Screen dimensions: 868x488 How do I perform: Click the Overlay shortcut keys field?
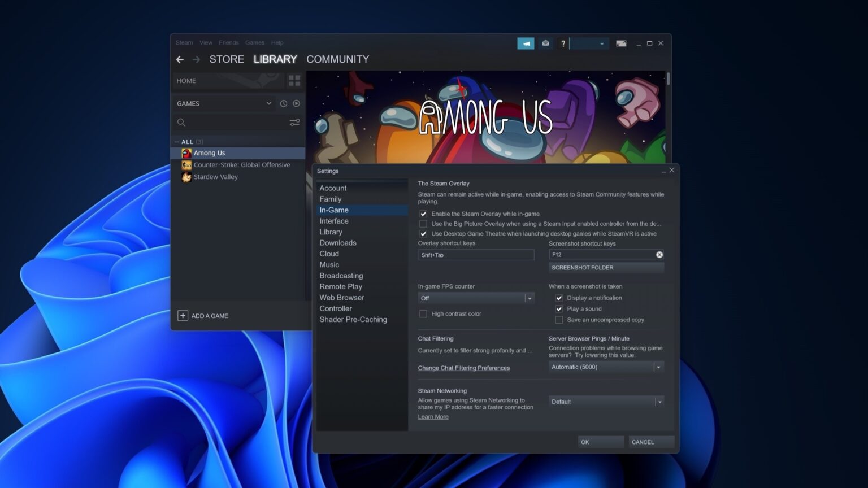(476, 255)
